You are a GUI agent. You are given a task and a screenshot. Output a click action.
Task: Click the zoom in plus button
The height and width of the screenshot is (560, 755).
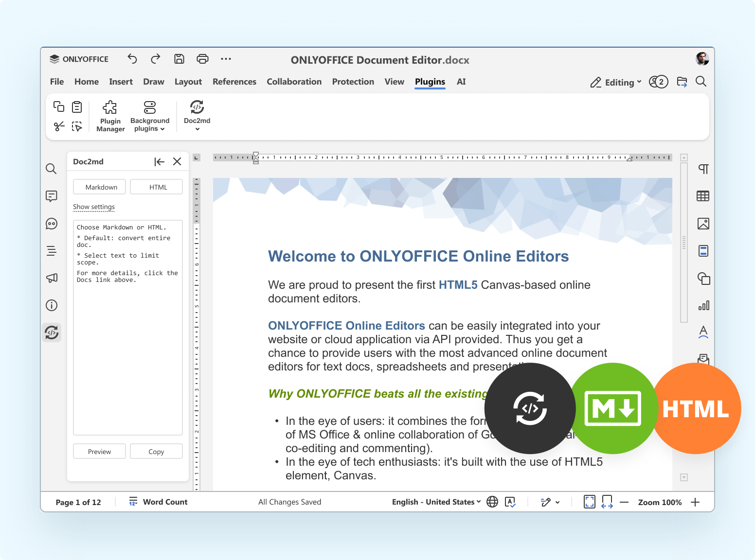[695, 502]
